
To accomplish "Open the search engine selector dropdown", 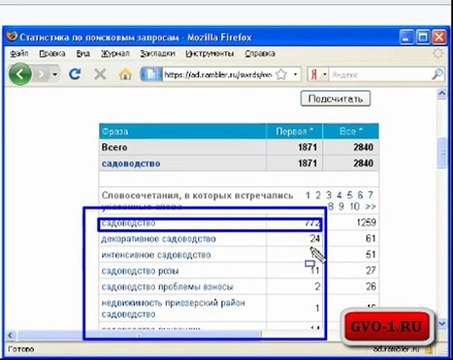I will [x=324, y=75].
